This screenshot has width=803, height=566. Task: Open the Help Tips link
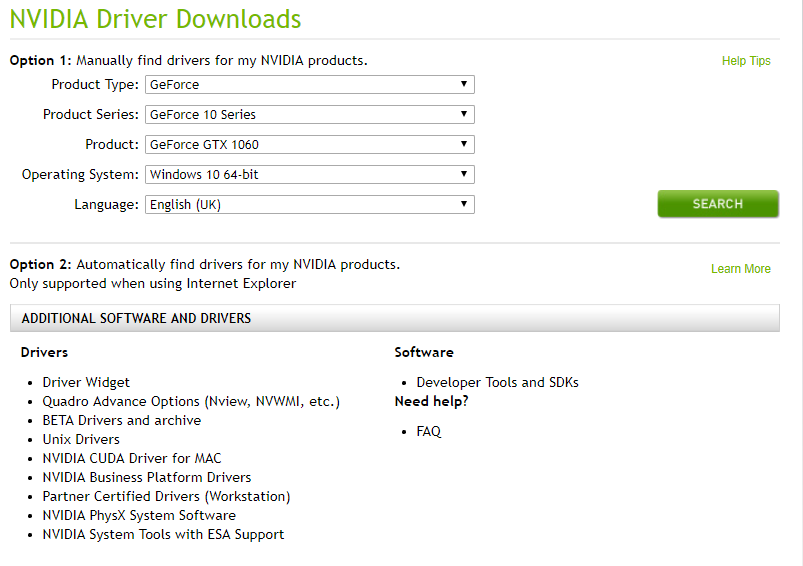(x=746, y=61)
